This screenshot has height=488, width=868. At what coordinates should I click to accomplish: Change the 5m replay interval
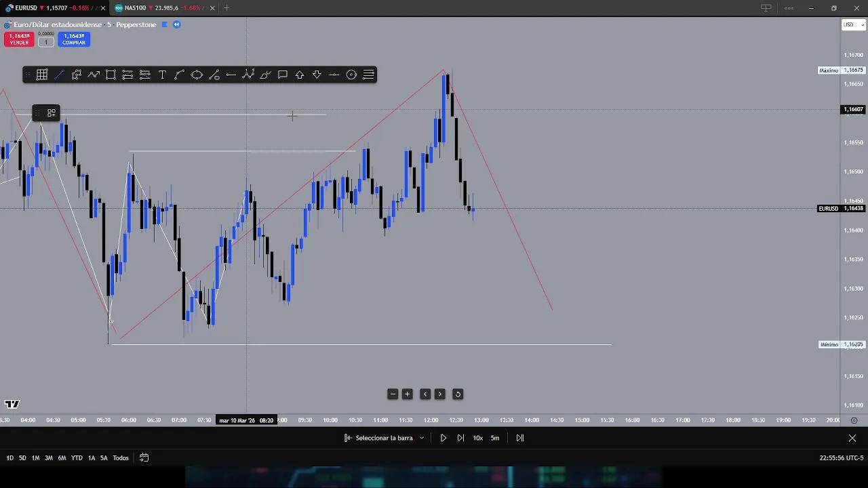(x=495, y=438)
